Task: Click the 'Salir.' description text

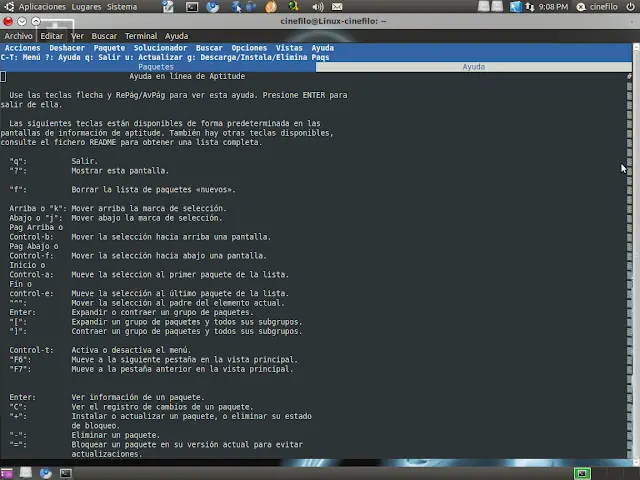Action: pyautogui.click(x=84, y=161)
